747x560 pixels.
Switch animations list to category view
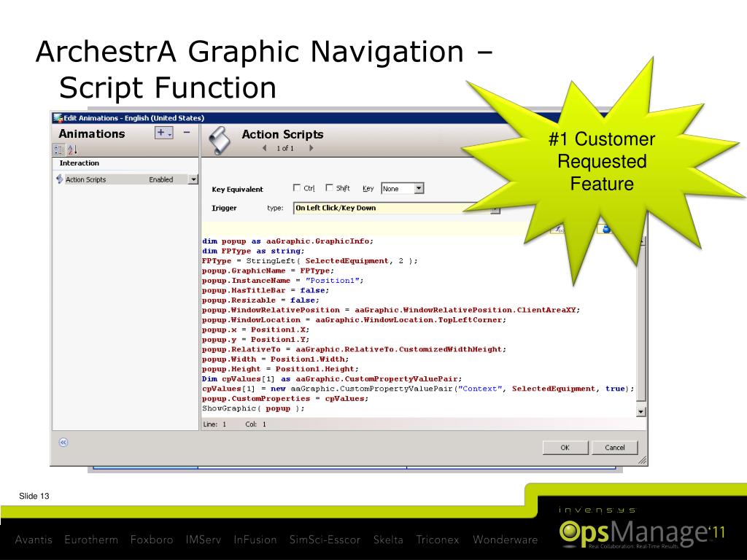(58, 149)
